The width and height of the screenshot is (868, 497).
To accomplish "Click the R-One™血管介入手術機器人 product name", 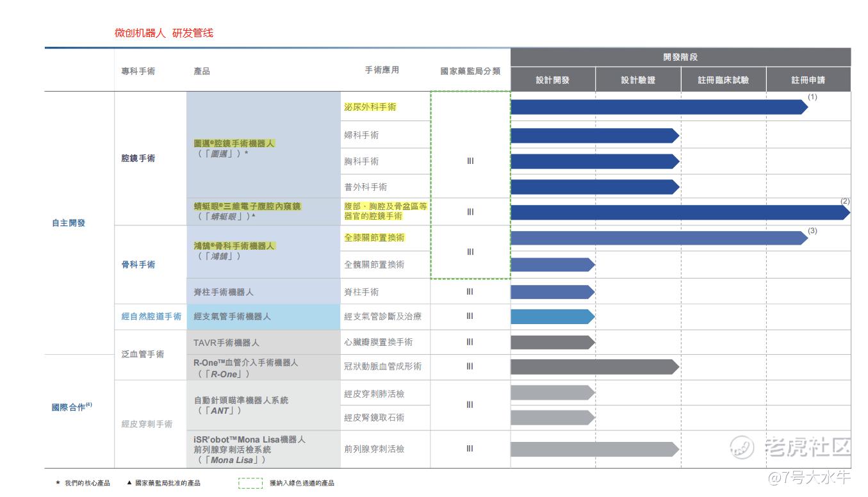I will point(245,363).
